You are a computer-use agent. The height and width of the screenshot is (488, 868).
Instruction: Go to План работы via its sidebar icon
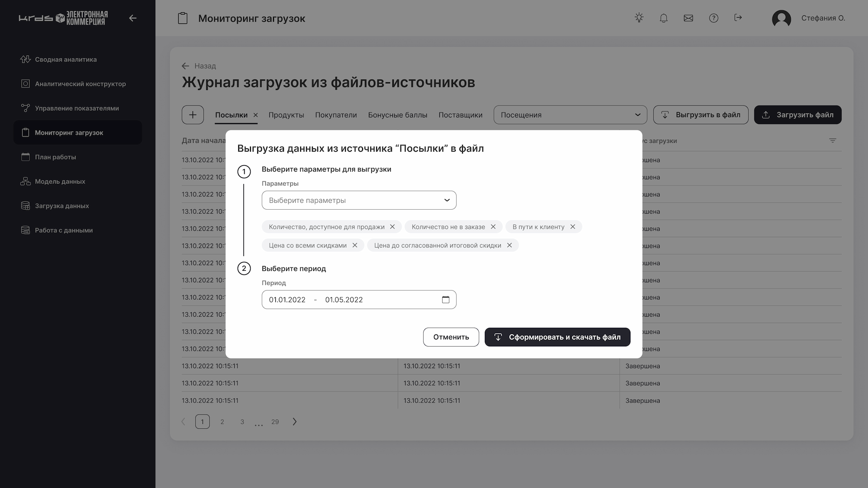click(x=25, y=157)
